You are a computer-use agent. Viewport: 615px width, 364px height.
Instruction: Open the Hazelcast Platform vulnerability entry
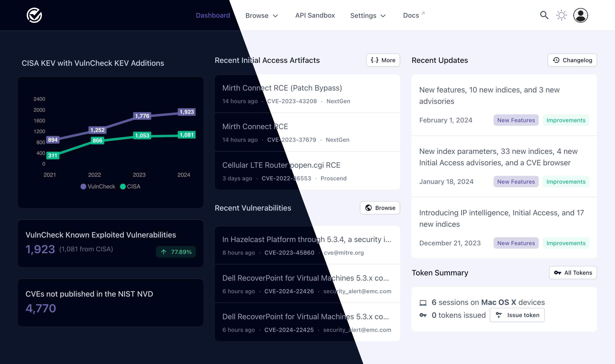pyautogui.click(x=307, y=245)
